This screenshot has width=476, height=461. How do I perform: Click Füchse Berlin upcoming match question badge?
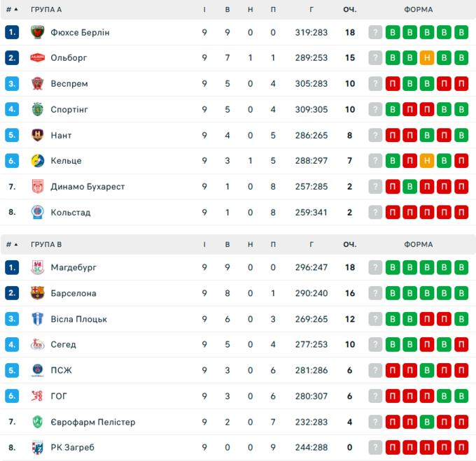tap(376, 32)
